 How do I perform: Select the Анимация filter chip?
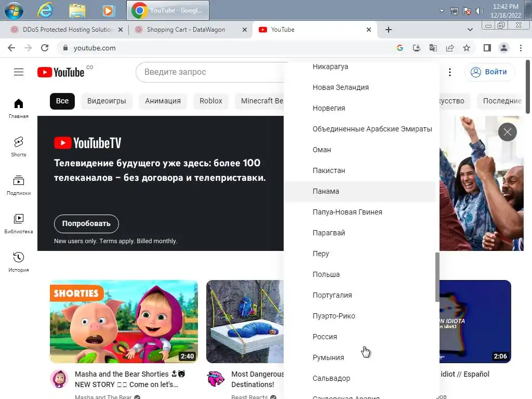point(163,101)
